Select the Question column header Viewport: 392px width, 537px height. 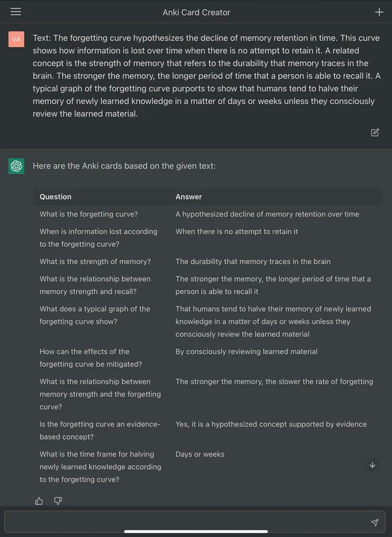[56, 197]
